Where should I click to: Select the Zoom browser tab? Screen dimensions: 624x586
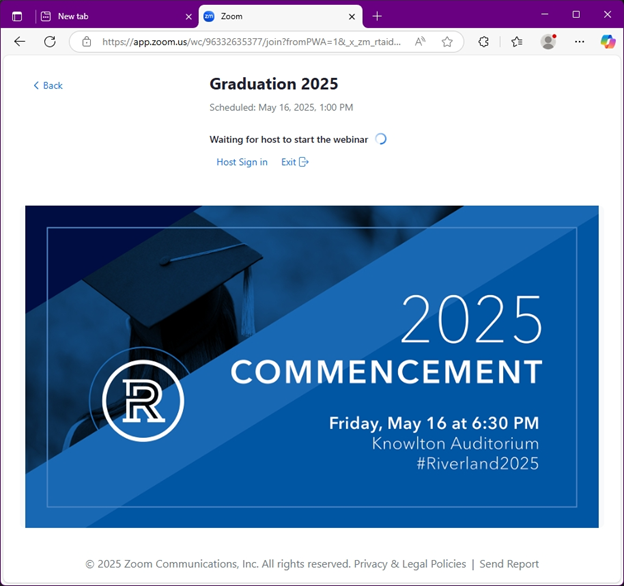[281, 16]
